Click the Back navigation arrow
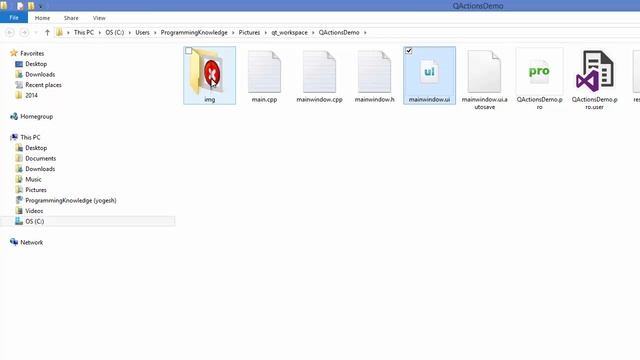The image size is (640, 360). tap(10, 32)
